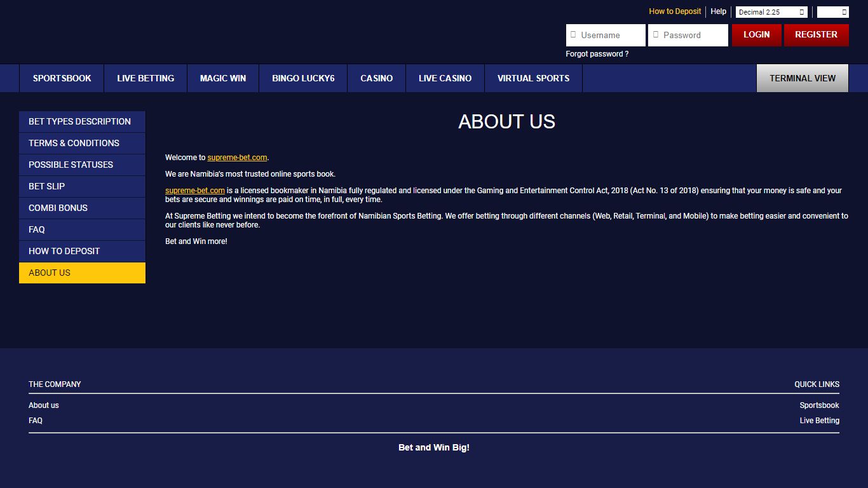Click the REGISTER button
Viewport: 868px width, 488px height.
(x=817, y=35)
